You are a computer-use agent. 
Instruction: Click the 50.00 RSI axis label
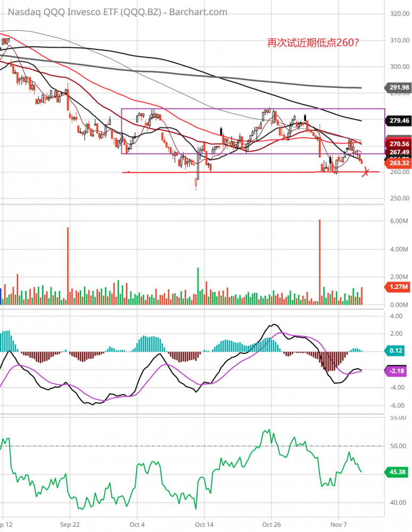398,446
